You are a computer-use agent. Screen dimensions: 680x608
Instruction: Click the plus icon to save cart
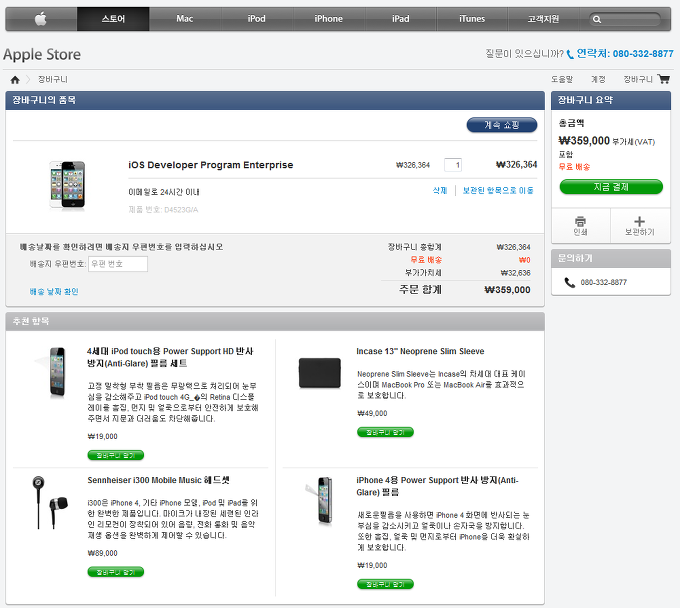[x=639, y=221]
